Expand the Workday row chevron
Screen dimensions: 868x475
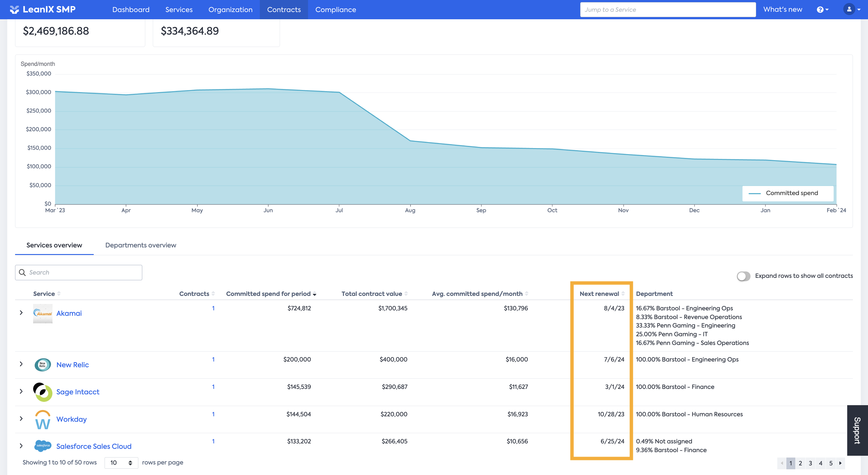pos(21,418)
